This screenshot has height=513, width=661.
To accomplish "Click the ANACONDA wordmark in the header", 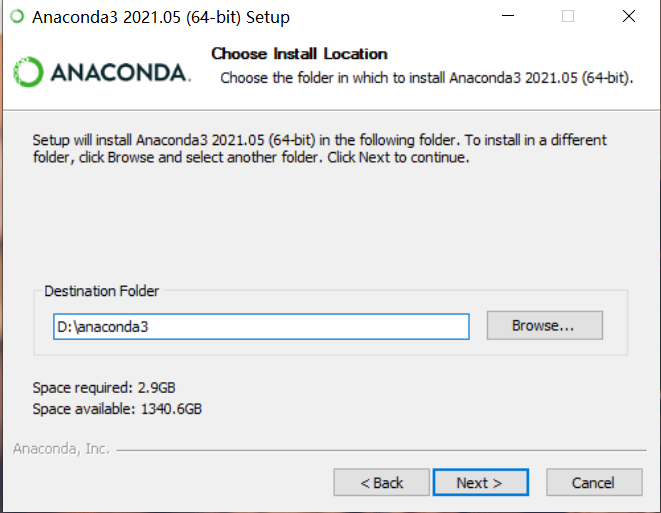I will click(117, 73).
